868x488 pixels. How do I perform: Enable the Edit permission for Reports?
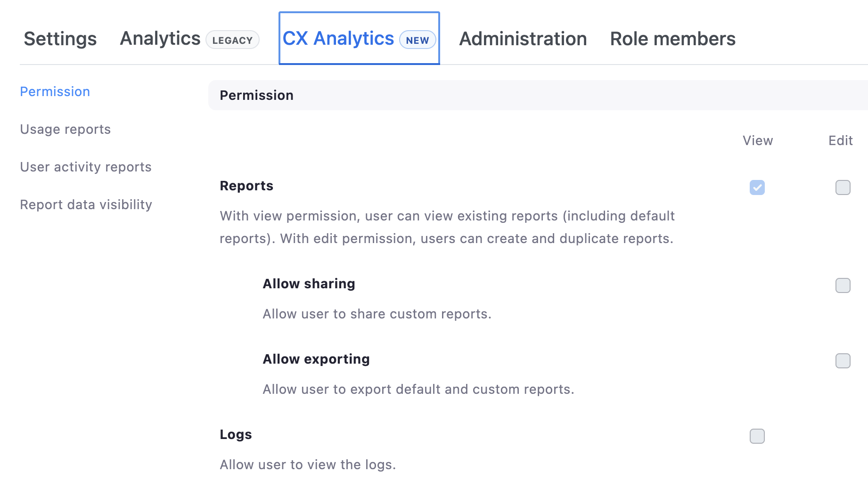pos(843,187)
